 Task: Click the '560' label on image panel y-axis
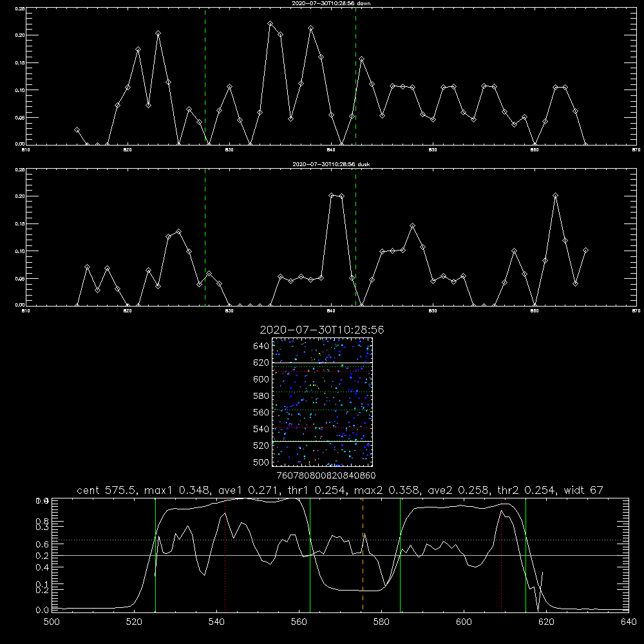coord(261,412)
